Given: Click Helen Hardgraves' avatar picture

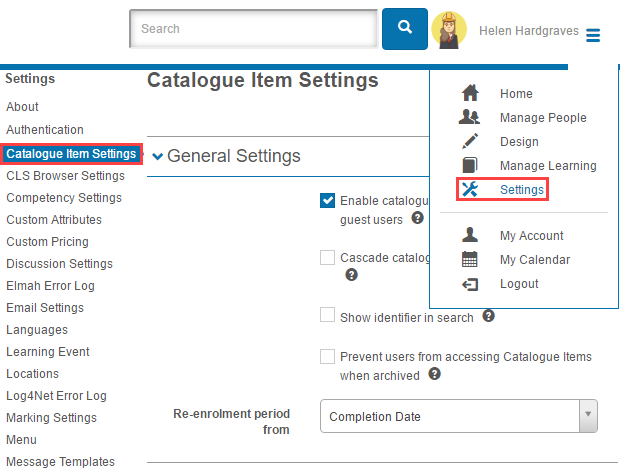Looking at the screenshot, I should [449, 31].
